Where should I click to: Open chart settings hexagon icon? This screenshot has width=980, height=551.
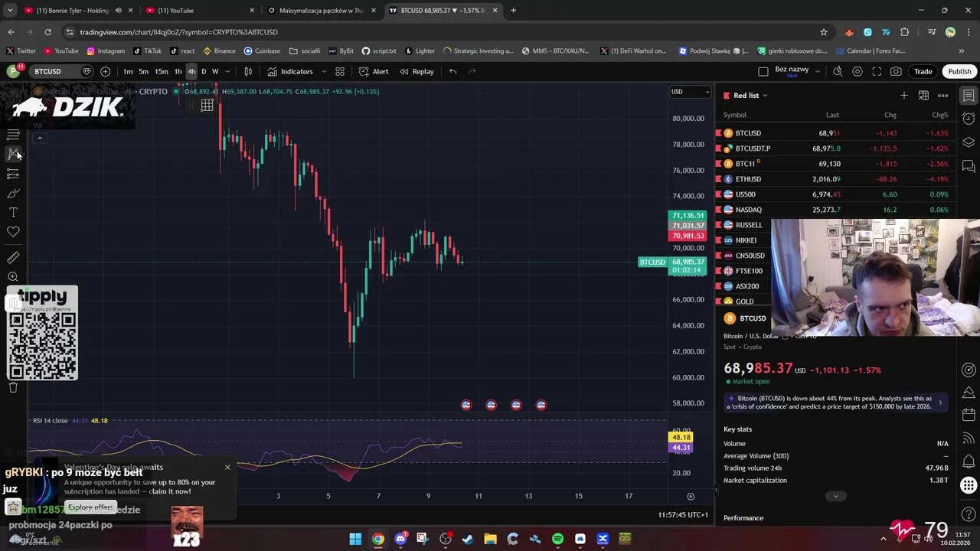click(x=857, y=71)
